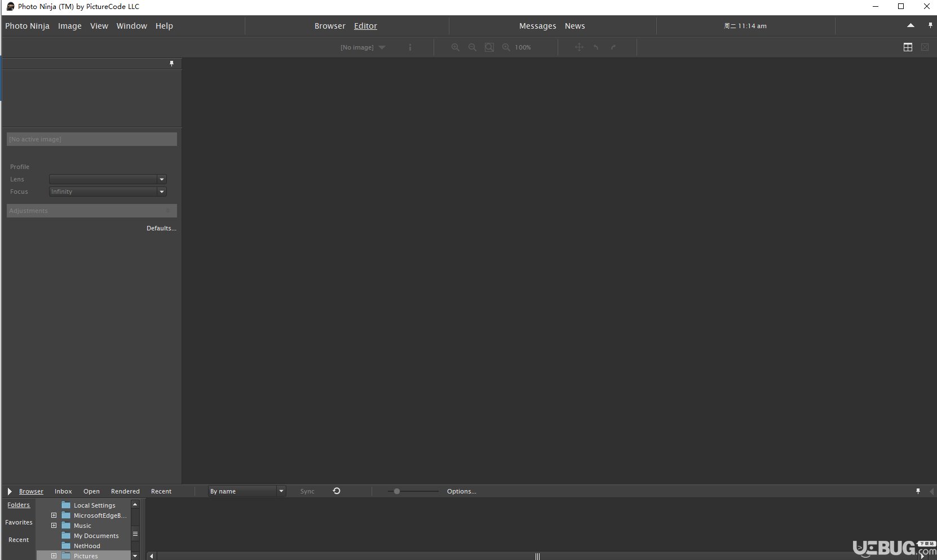Open the News tab

(574, 26)
